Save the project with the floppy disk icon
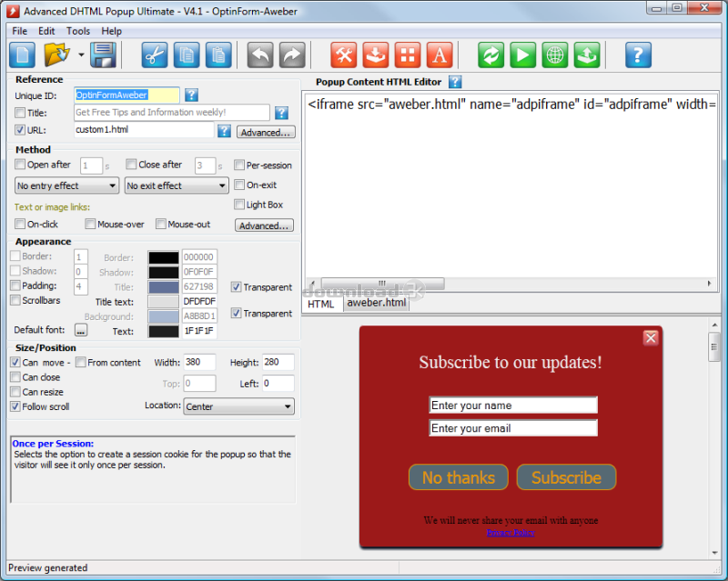Screen dimensions: 728x581 [103, 55]
